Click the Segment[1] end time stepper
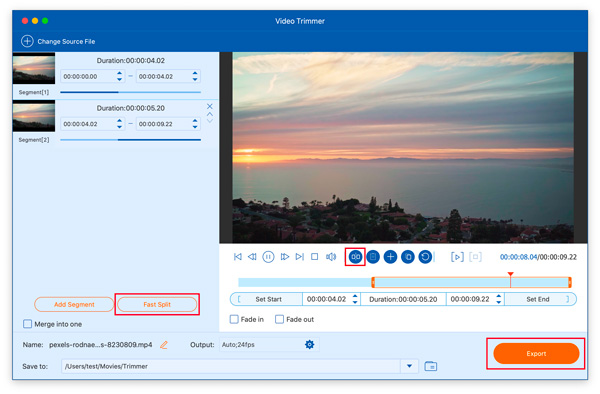The width and height of the screenshot is (600, 394). 195,76
